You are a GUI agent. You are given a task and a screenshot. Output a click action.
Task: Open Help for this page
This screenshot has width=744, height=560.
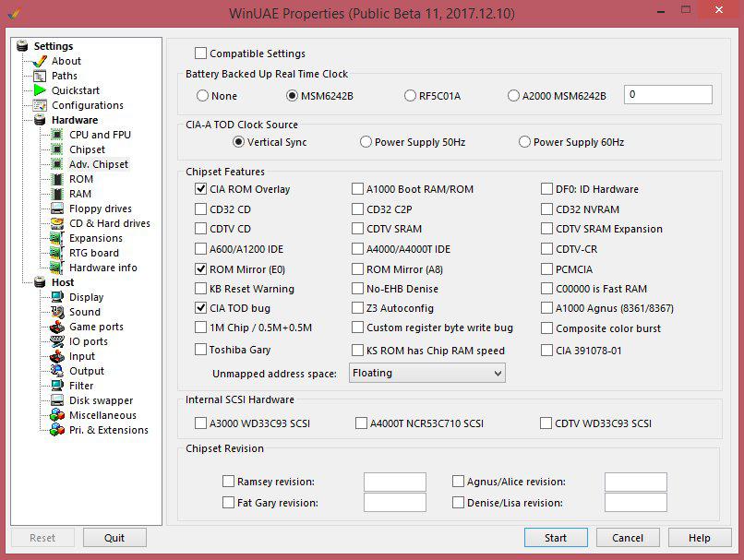pos(700,538)
